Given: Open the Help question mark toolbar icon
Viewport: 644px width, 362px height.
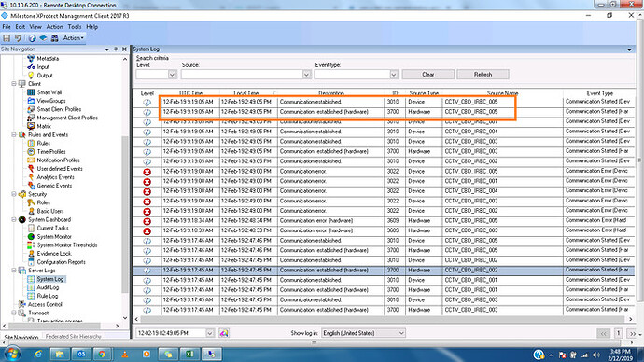Looking at the screenshot, I should 32,37.
